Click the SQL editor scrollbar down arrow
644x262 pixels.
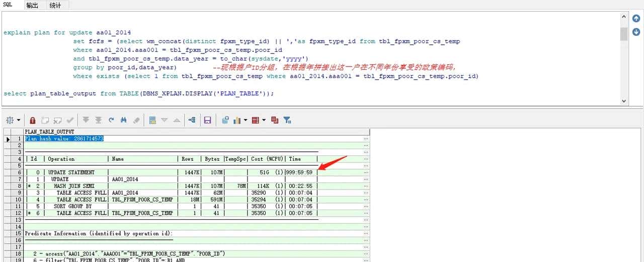click(624, 101)
